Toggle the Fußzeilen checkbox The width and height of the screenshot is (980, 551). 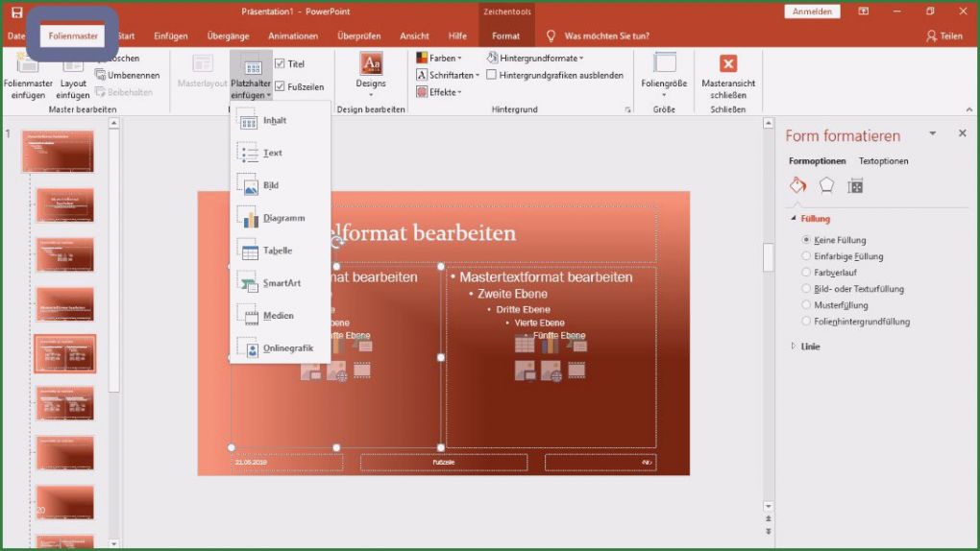coord(280,86)
